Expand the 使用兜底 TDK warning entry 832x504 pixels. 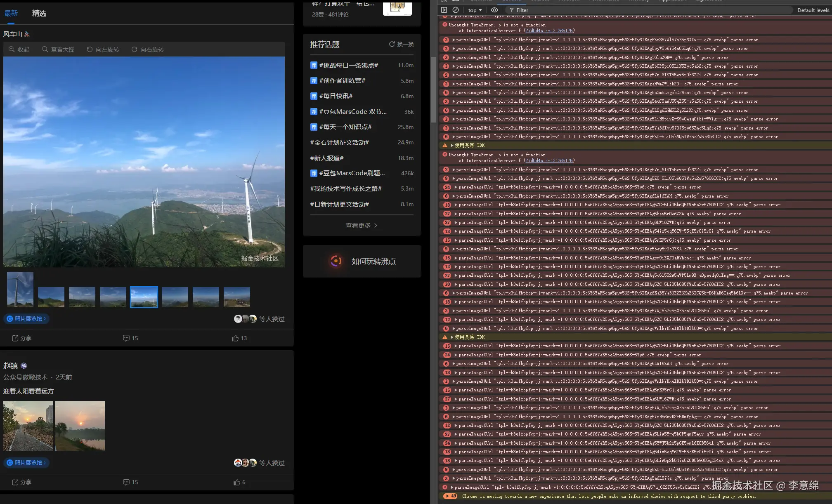pyautogui.click(x=452, y=146)
